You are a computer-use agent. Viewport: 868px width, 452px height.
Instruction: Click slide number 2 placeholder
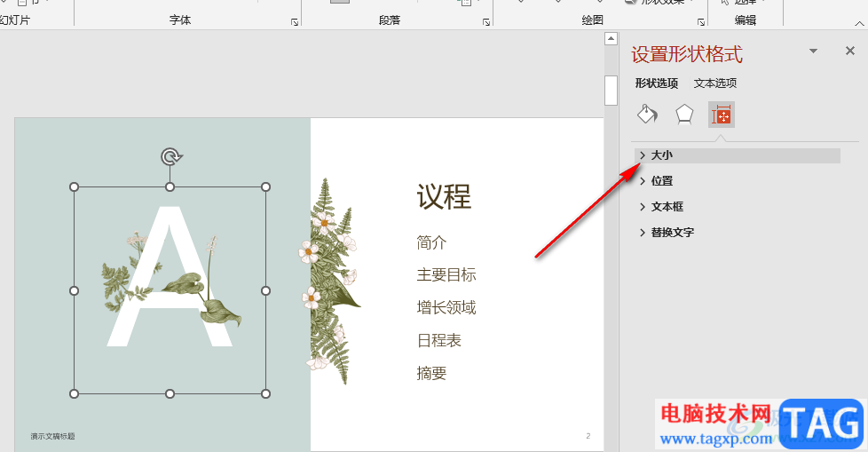tap(588, 436)
